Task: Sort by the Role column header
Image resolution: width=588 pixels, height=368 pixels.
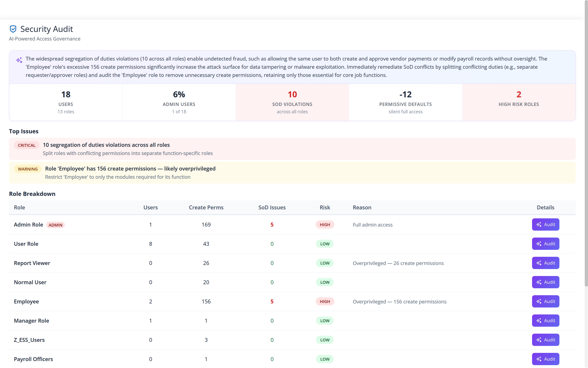Action: pos(19,207)
